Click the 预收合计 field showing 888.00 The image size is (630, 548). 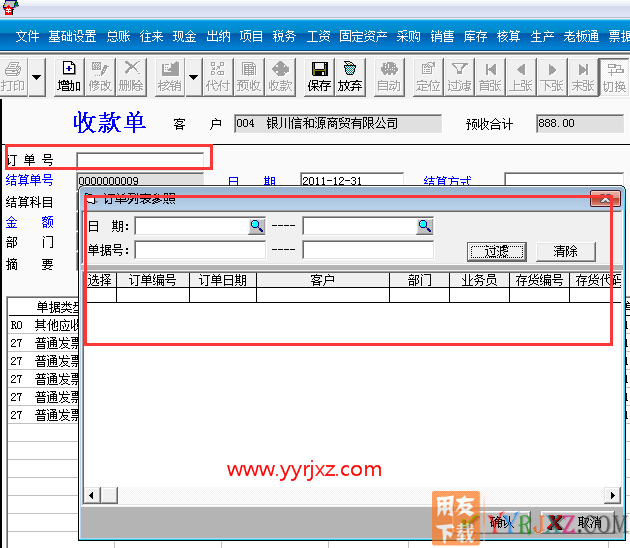(580, 123)
